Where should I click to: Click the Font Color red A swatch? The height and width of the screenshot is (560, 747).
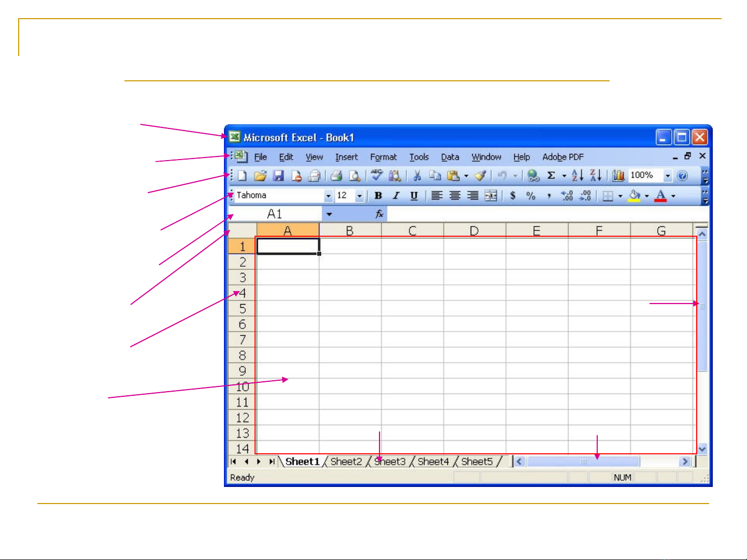(660, 196)
